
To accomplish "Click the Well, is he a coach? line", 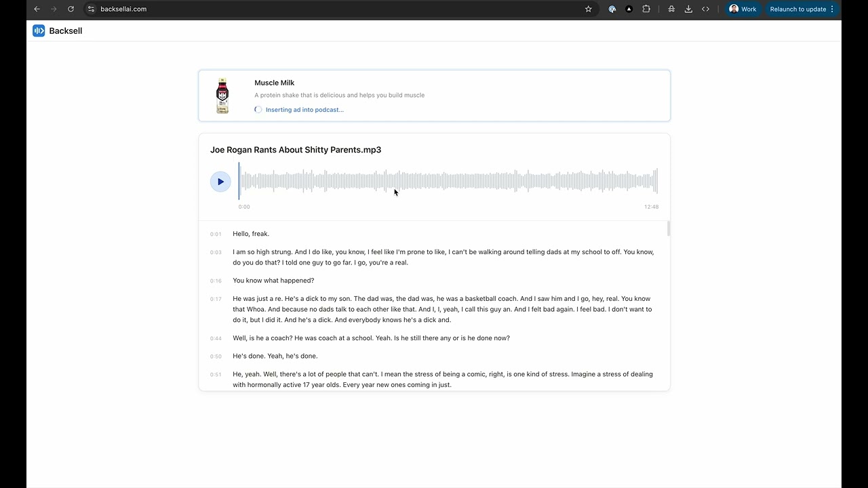I will coord(371,338).
